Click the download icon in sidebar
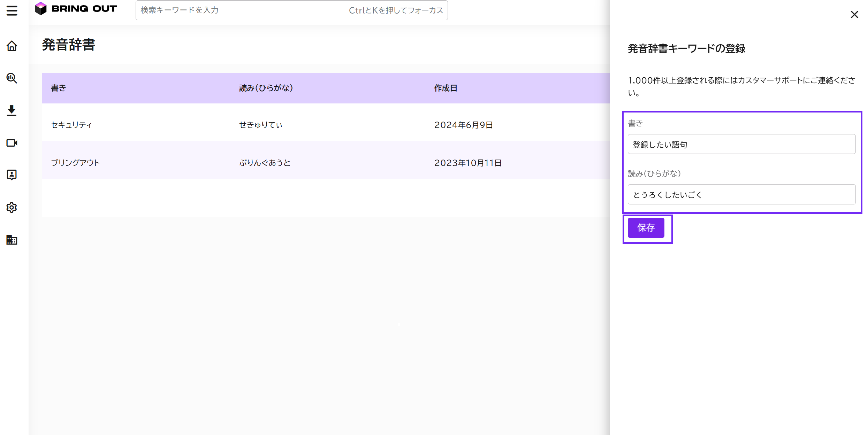Image resolution: width=868 pixels, height=435 pixels. coord(12,110)
